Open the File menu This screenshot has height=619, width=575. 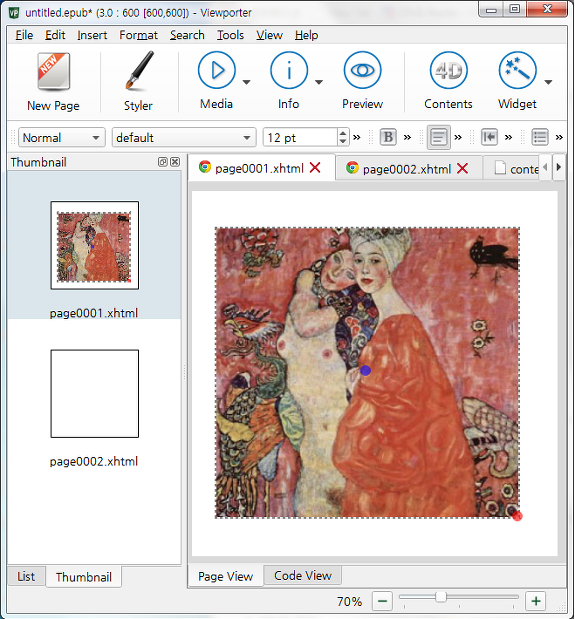pyautogui.click(x=24, y=35)
